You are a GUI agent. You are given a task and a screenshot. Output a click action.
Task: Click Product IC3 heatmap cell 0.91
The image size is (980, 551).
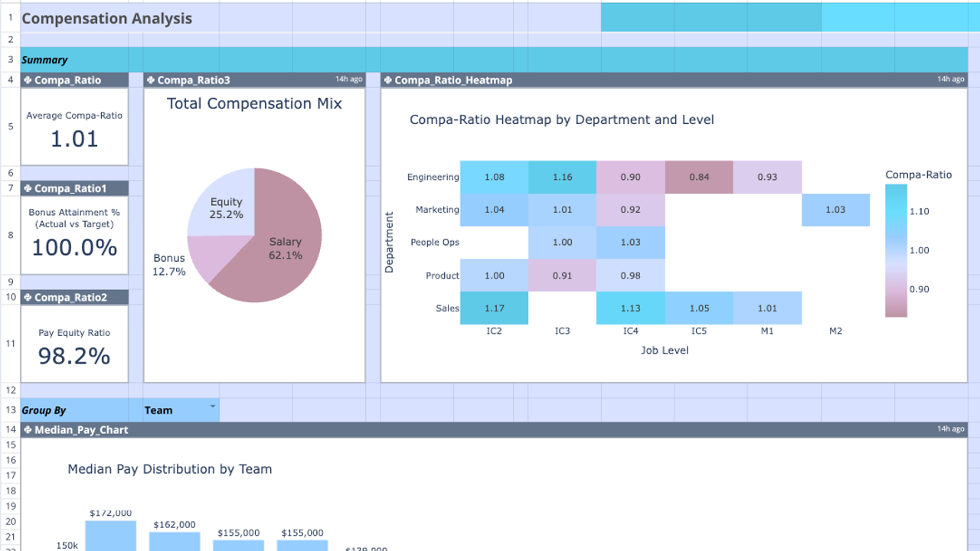562,275
